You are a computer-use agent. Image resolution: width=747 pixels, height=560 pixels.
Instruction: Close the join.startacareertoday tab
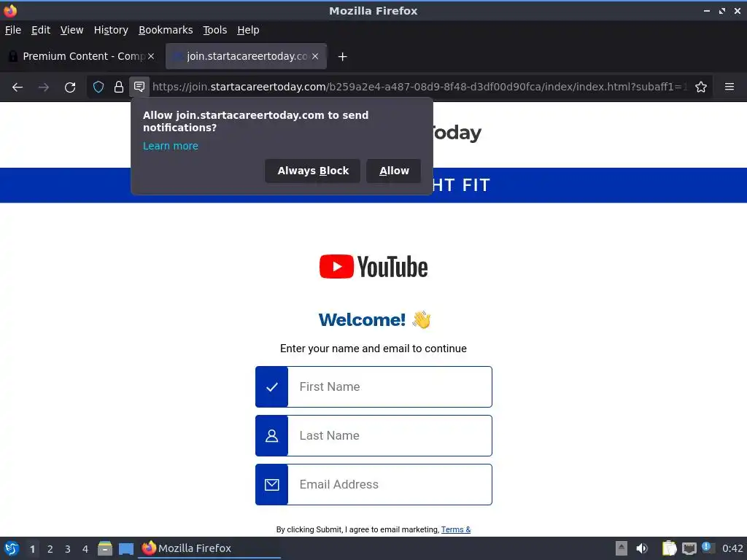tap(315, 56)
